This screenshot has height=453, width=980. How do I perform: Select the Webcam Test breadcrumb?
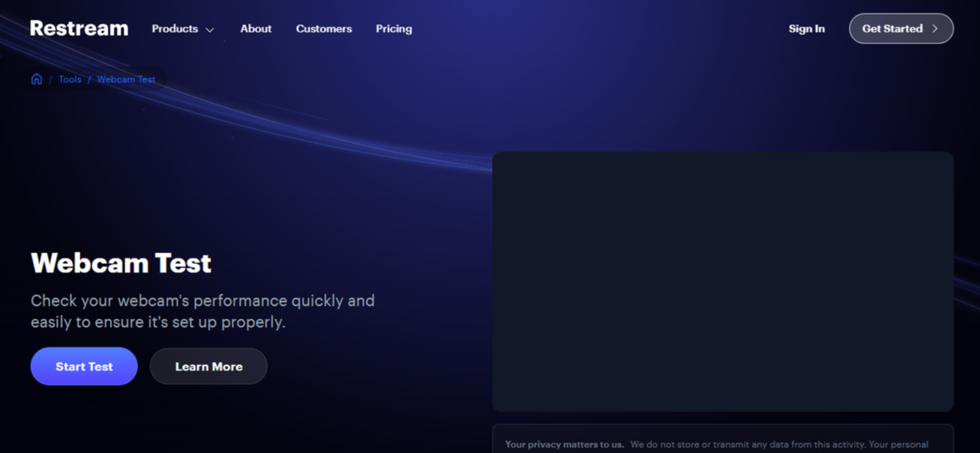coord(126,80)
